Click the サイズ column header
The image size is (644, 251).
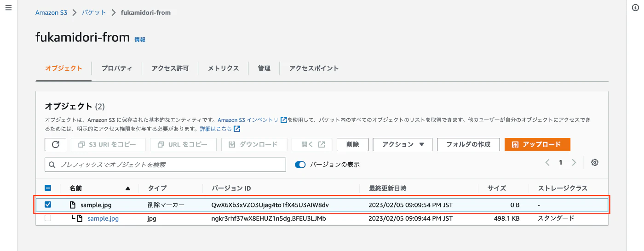tap(497, 188)
